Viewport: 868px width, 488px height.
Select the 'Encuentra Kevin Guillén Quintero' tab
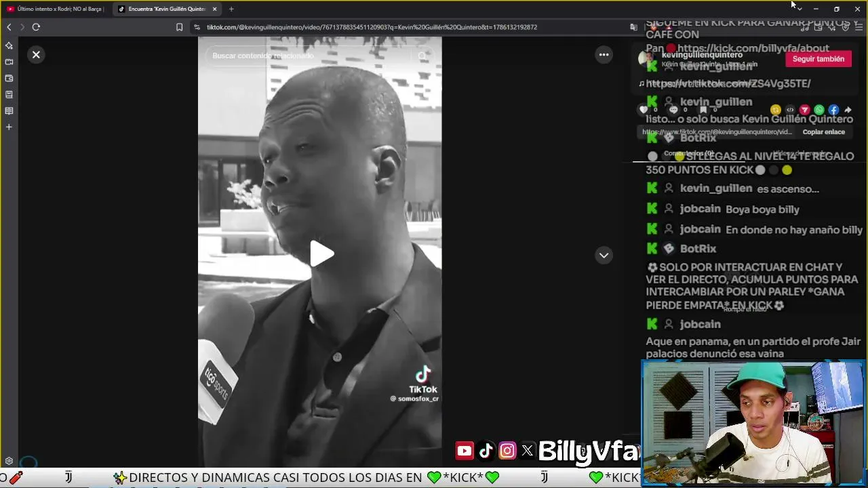click(x=167, y=9)
